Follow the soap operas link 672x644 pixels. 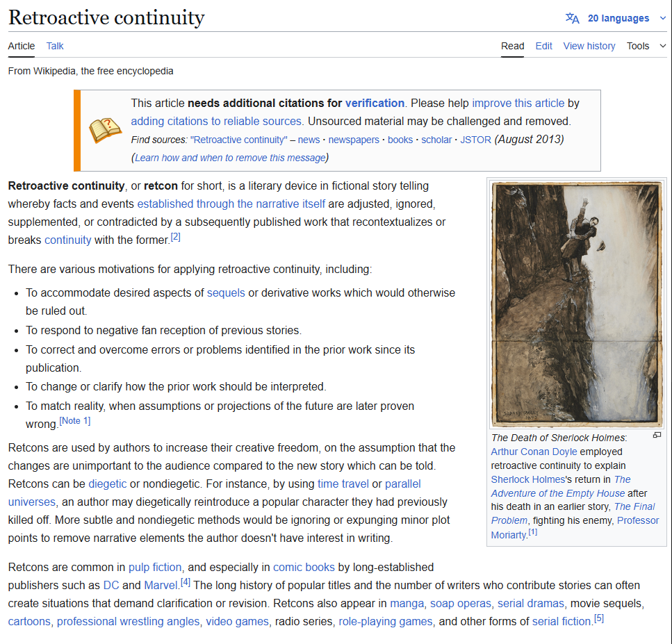(x=460, y=603)
